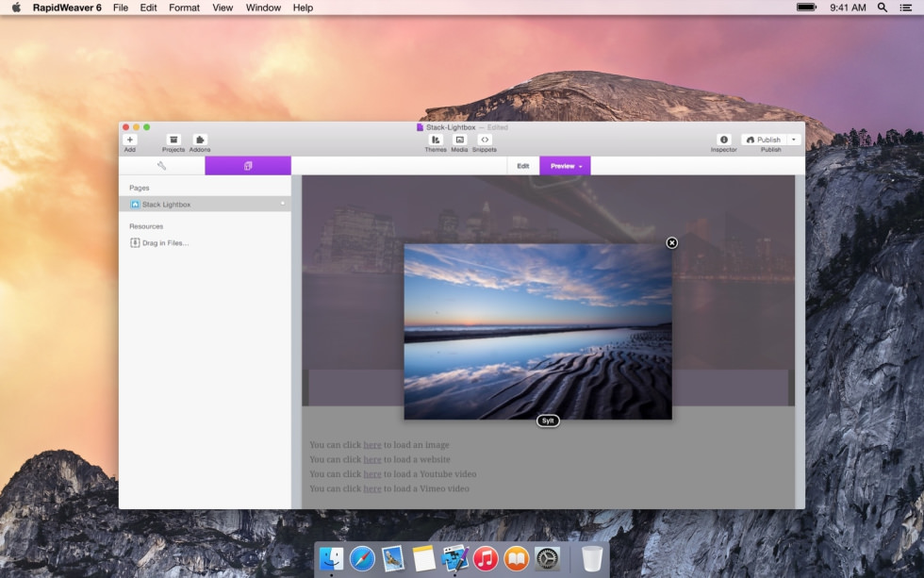Open the Mail stamp icon in the Dock
Image resolution: width=924 pixels, height=578 pixels.
pos(393,558)
